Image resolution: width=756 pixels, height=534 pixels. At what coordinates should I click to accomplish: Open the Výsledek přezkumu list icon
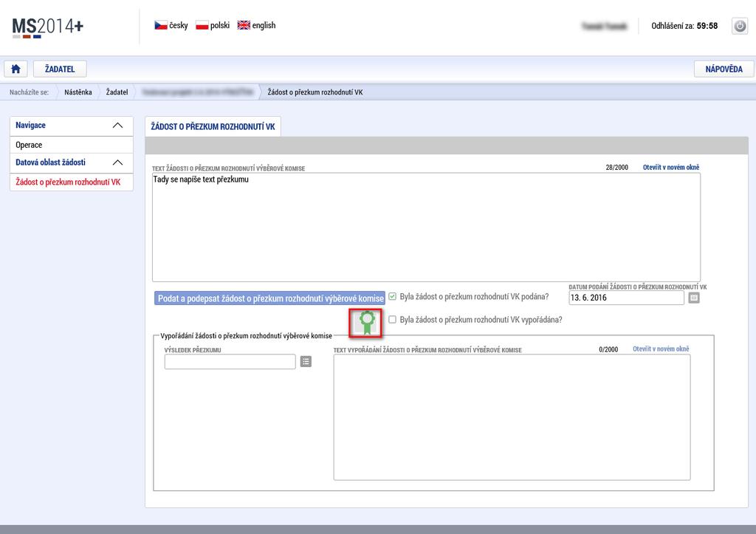tap(306, 361)
